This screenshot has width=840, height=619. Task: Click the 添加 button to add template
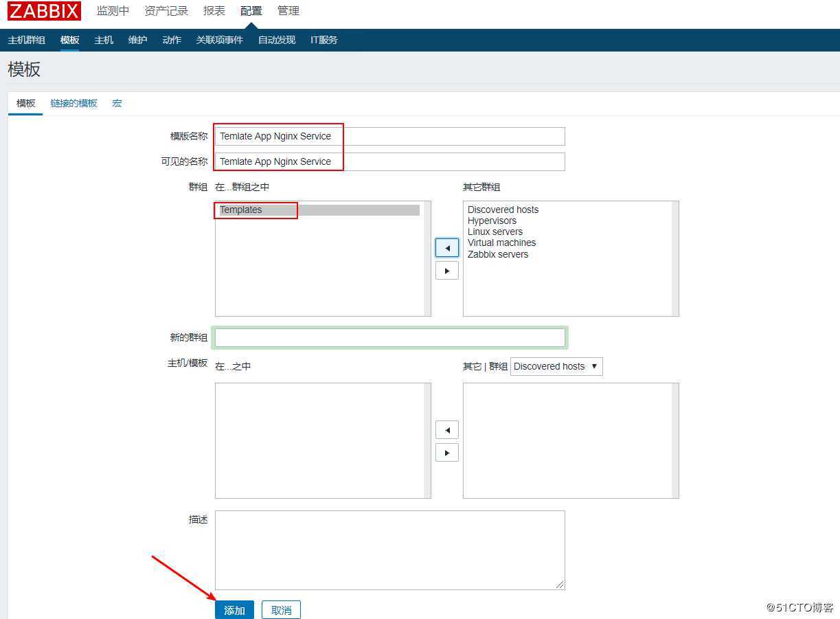pyautogui.click(x=234, y=609)
